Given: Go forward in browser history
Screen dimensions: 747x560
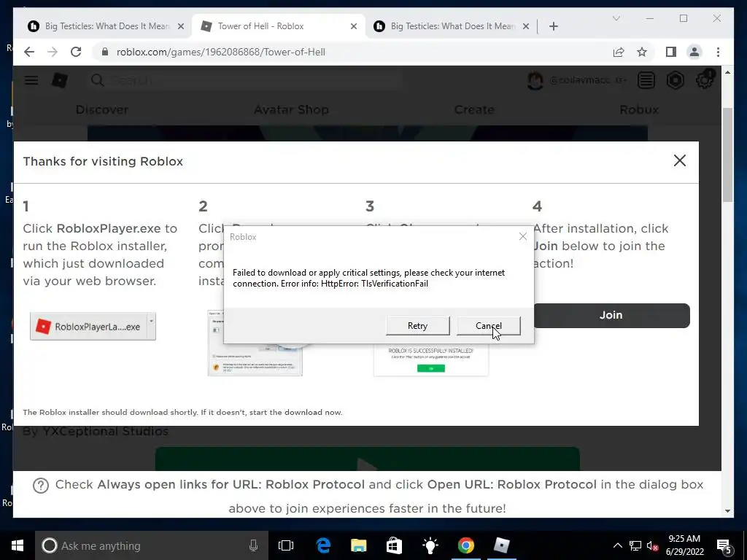Looking at the screenshot, I should [x=53, y=52].
